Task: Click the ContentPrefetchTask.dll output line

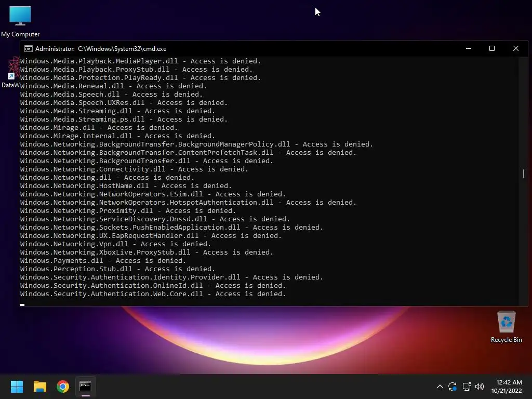Action: click(x=188, y=153)
